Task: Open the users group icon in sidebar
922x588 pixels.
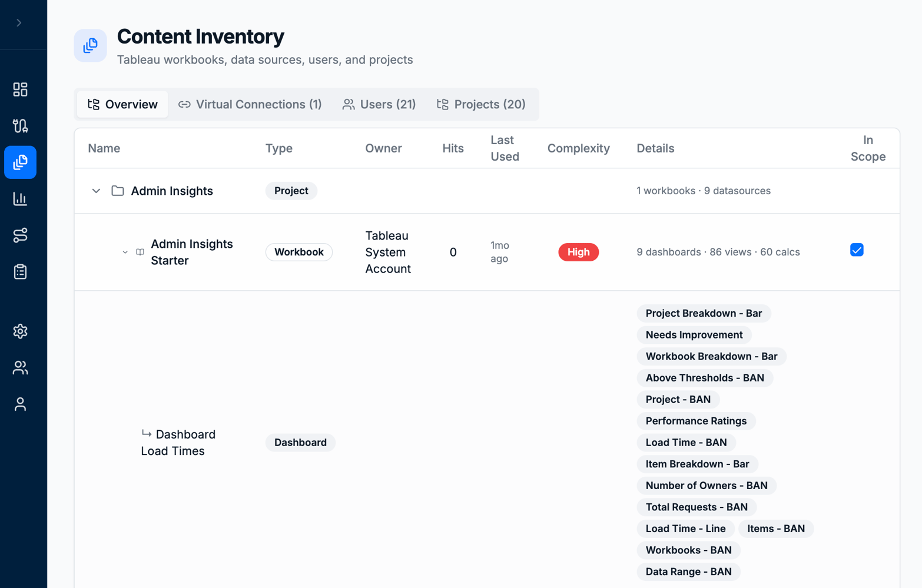Action: (x=20, y=368)
